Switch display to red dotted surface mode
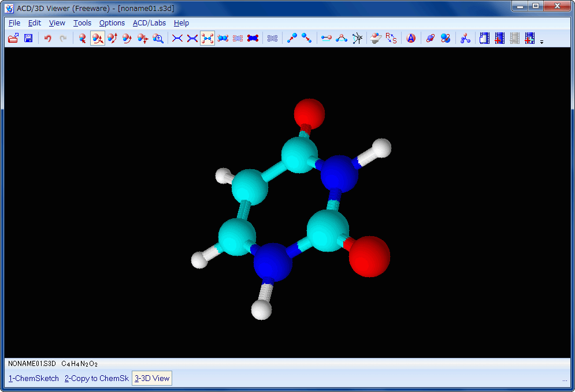Viewport: 575px width, 392px height. coord(238,38)
